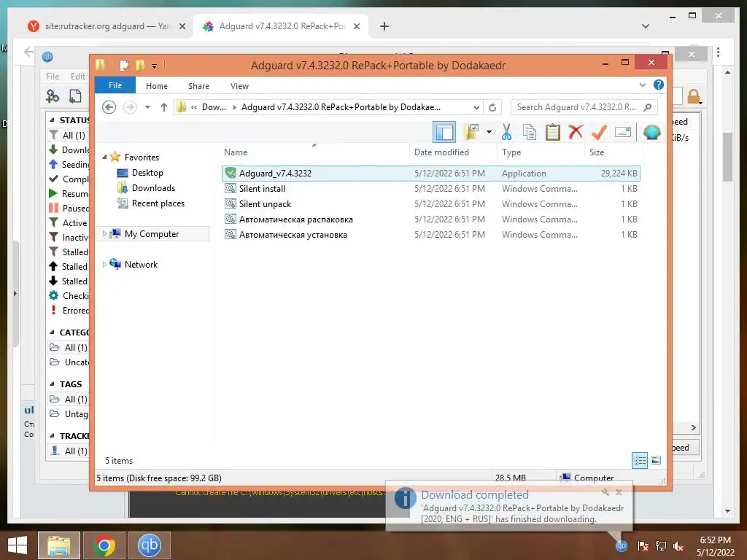Open the View ribbon tab
Image resolution: width=747 pixels, height=560 pixels.
pos(239,86)
